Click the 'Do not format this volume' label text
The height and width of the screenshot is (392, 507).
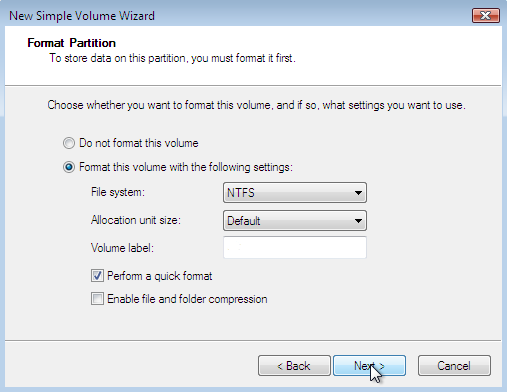pyautogui.click(x=139, y=143)
